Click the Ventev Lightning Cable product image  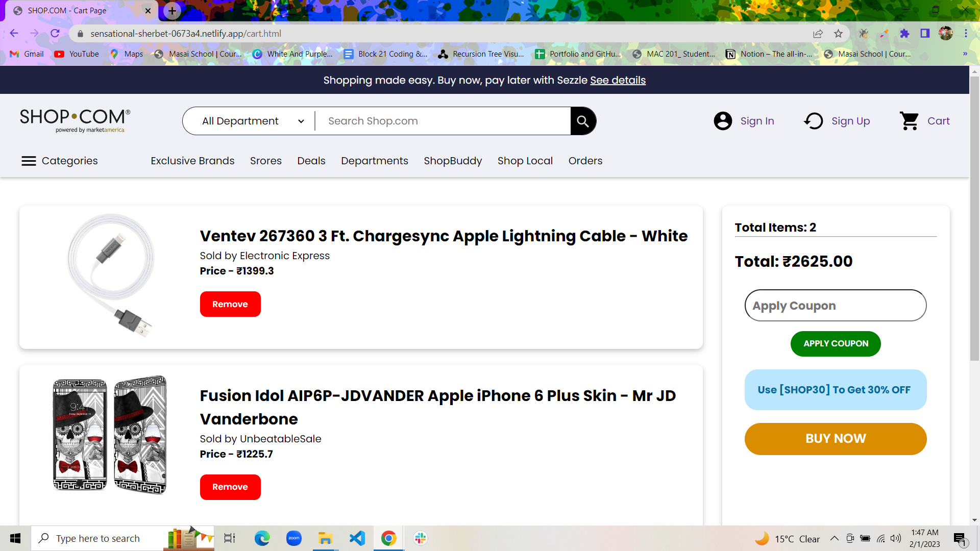pos(110,276)
